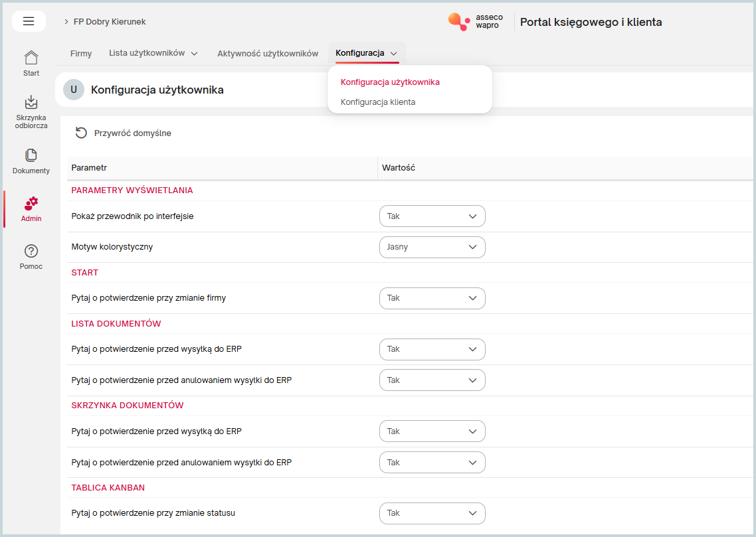Switch to Aktywność użytkowników tab
Screen dimensions: 756x537
(268, 54)
